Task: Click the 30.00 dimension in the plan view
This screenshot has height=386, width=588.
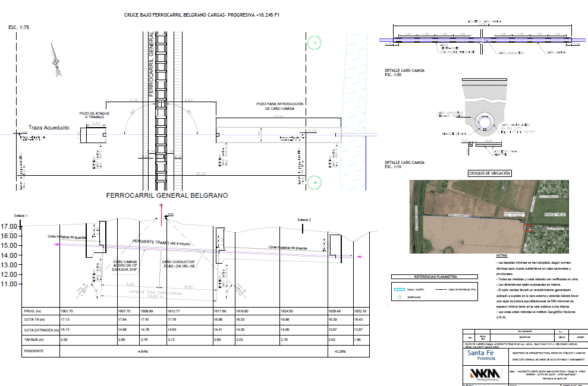Action: (200, 173)
